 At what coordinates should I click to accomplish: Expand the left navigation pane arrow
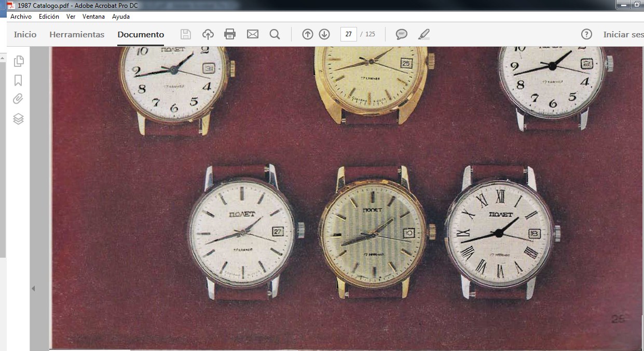(x=33, y=288)
